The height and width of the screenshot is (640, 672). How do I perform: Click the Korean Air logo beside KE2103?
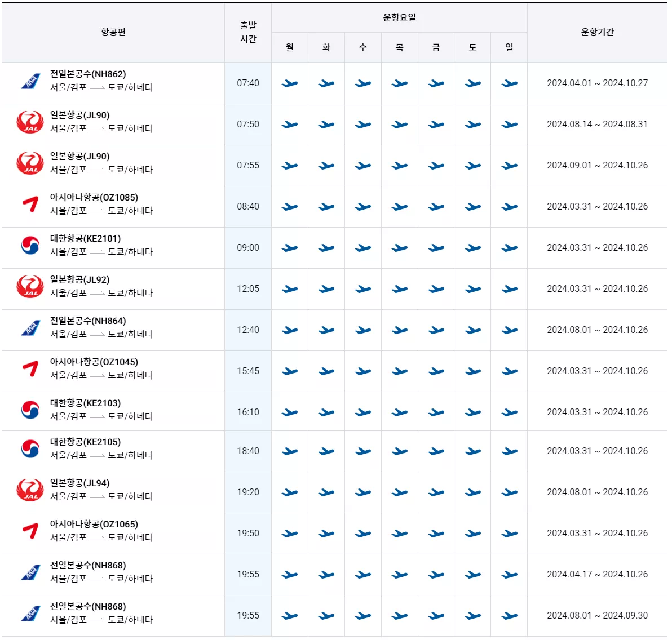click(x=30, y=410)
